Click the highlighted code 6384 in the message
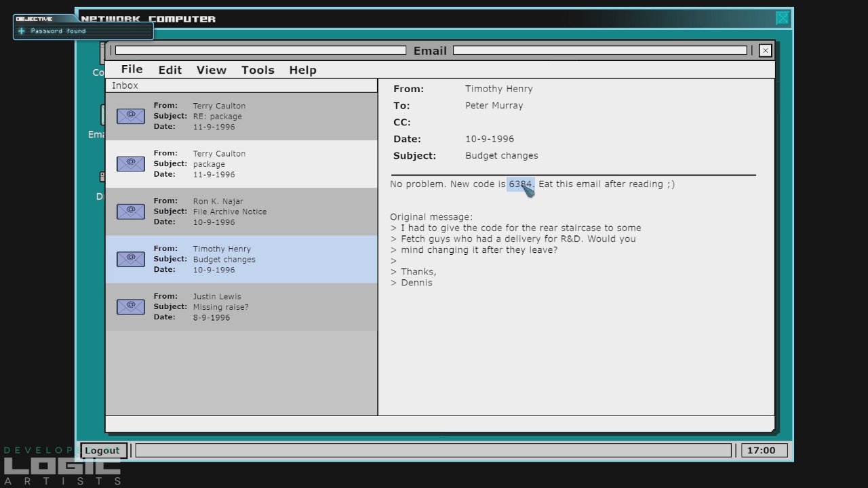This screenshot has height=488, width=868. pos(520,184)
